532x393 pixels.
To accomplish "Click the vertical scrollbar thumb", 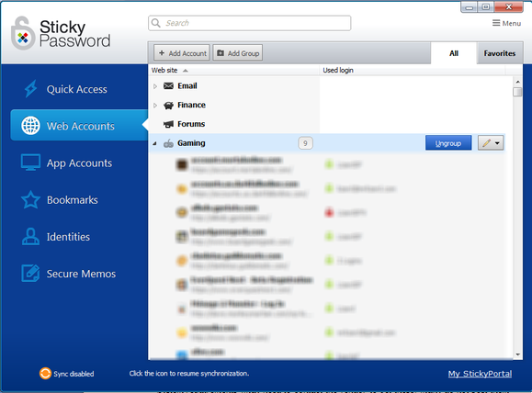I will coord(517,92).
